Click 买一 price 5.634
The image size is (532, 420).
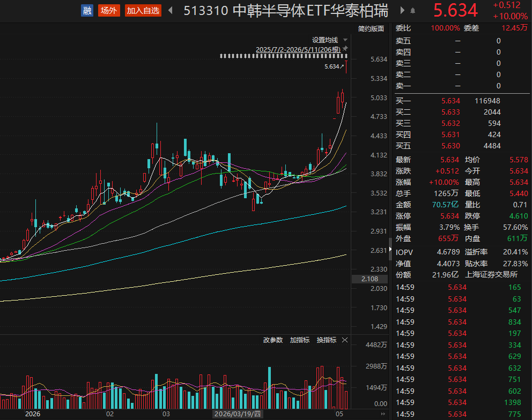(x=450, y=101)
